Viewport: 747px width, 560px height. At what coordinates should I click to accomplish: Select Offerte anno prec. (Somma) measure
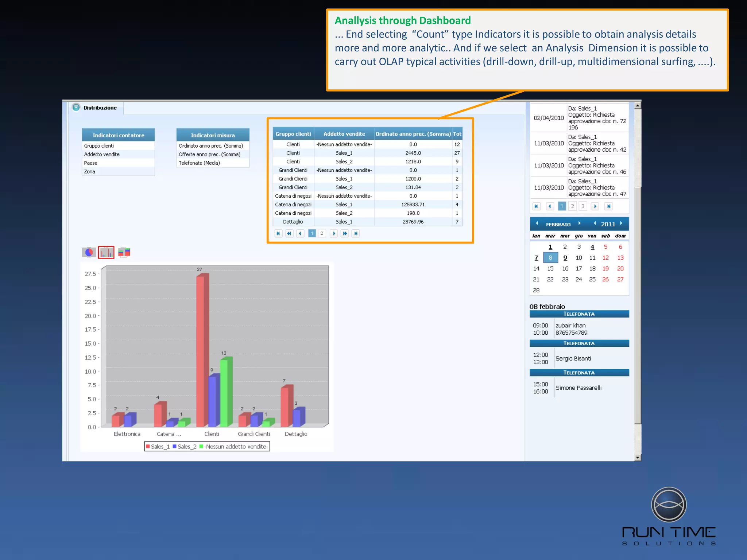click(x=213, y=154)
